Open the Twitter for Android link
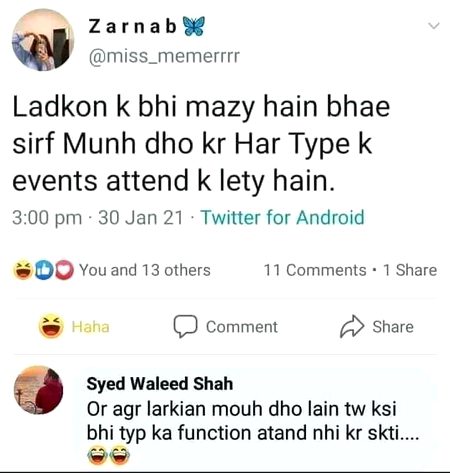 (x=282, y=217)
